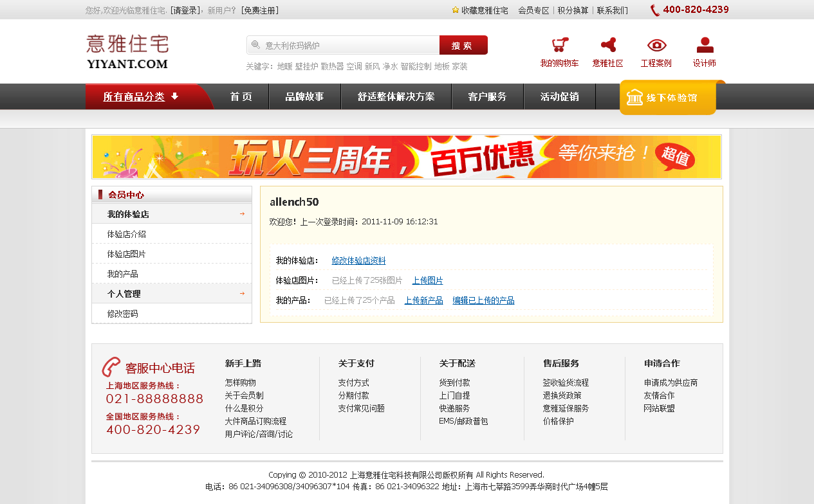The image size is (814, 504).
Task: Open the 意雅社区 community icon
Action: [607, 45]
